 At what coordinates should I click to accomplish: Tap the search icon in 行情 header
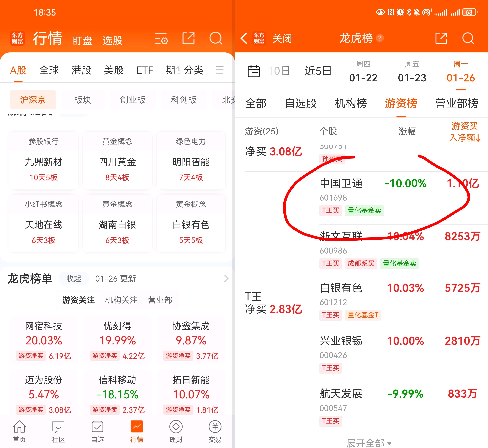tap(216, 38)
